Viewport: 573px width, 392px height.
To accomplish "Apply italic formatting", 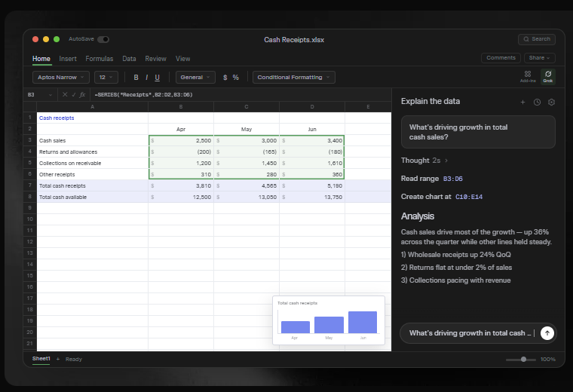I will pos(146,78).
